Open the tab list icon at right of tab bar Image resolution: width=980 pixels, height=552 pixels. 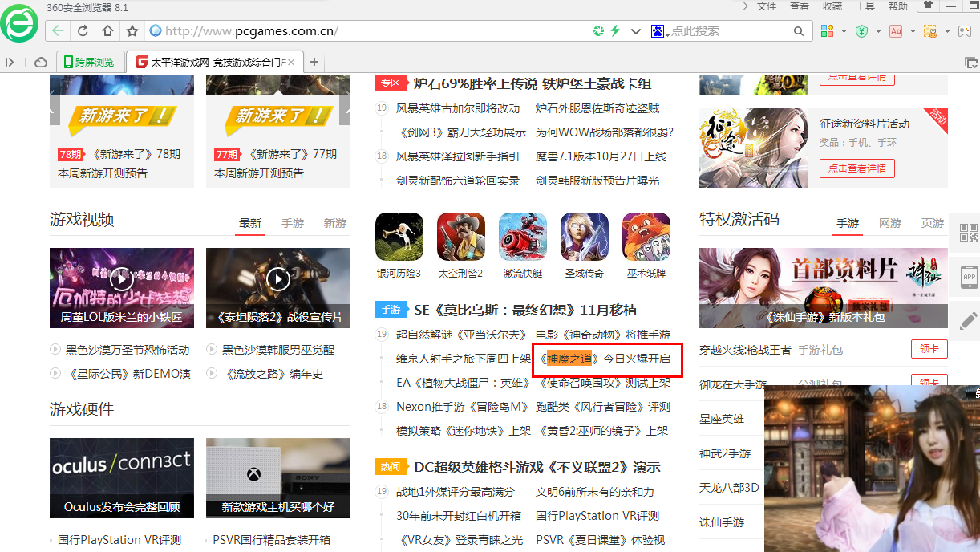point(970,62)
